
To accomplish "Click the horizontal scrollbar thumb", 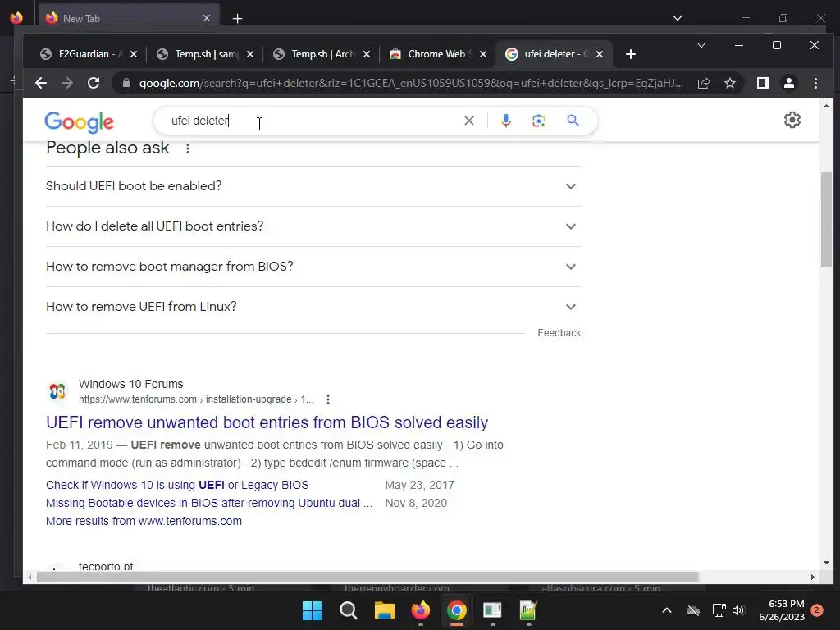I will [x=367, y=577].
